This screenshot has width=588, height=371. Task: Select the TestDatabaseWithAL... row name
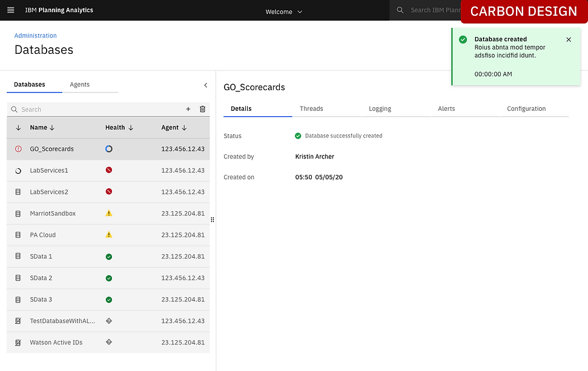point(62,321)
